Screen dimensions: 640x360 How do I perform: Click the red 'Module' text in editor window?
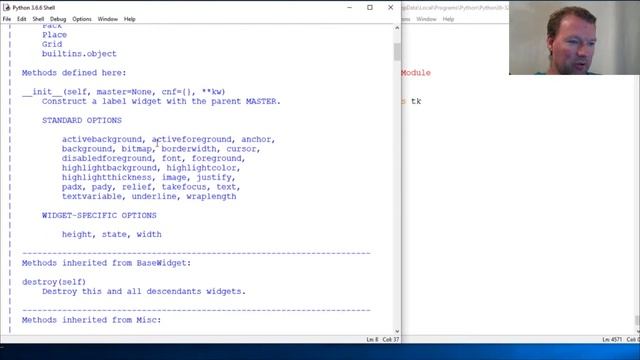(x=416, y=73)
